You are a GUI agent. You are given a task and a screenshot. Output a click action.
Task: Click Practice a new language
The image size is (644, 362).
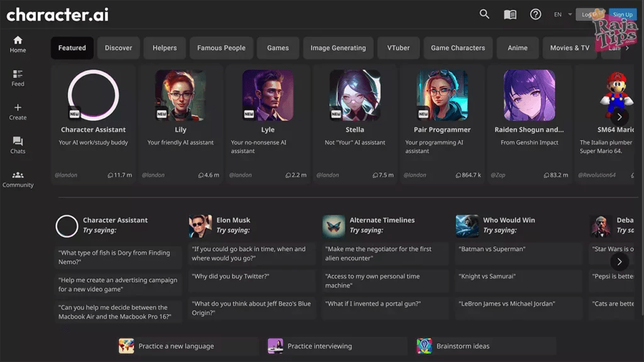187,346
